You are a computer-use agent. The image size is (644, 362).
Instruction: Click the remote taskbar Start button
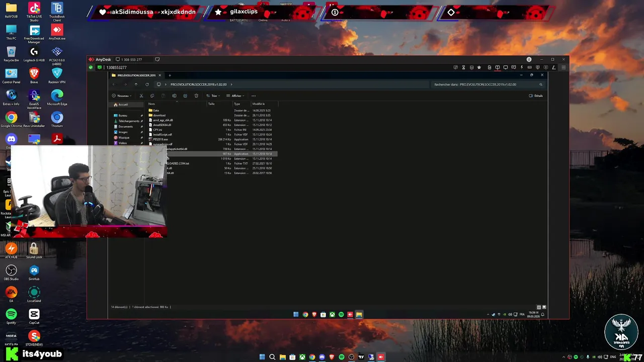point(296,315)
